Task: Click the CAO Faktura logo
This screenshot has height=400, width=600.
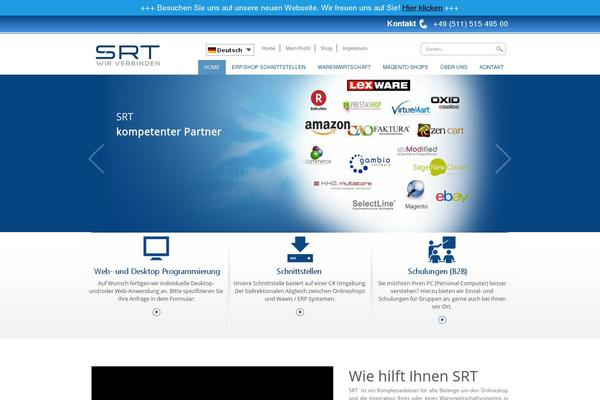Action: (378, 130)
